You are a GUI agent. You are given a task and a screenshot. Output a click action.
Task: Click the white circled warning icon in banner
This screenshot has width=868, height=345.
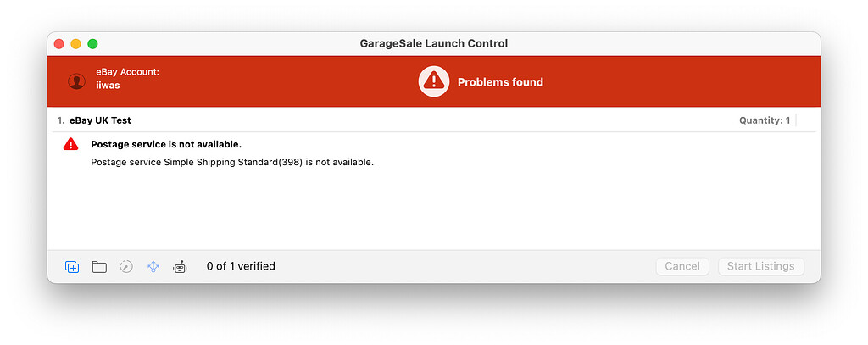pyautogui.click(x=433, y=81)
